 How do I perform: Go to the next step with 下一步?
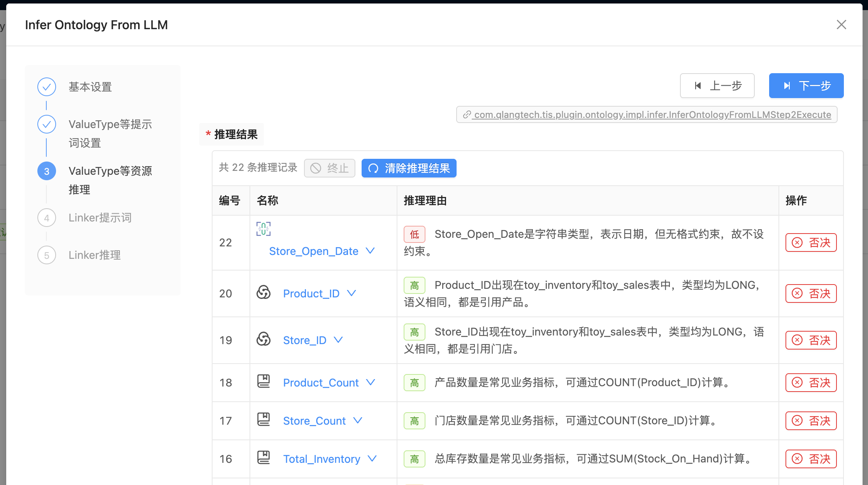click(x=807, y=86)
